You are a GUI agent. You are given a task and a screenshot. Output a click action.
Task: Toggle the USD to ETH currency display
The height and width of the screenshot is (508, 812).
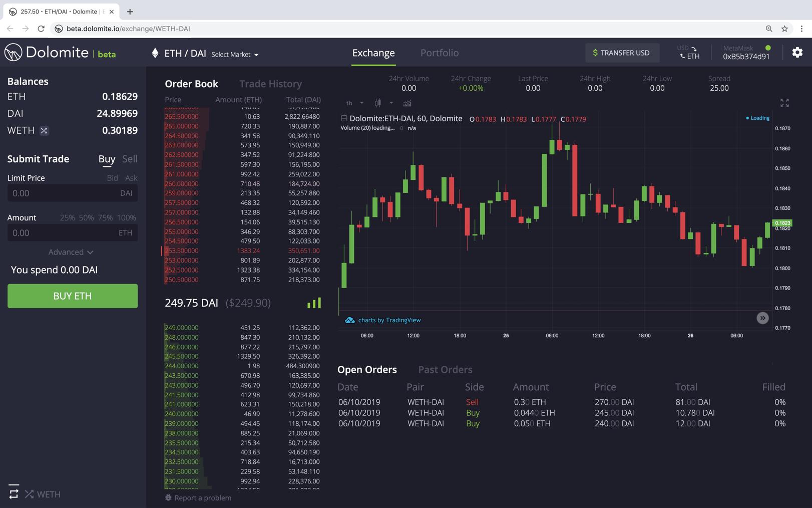tap(689, 52)
